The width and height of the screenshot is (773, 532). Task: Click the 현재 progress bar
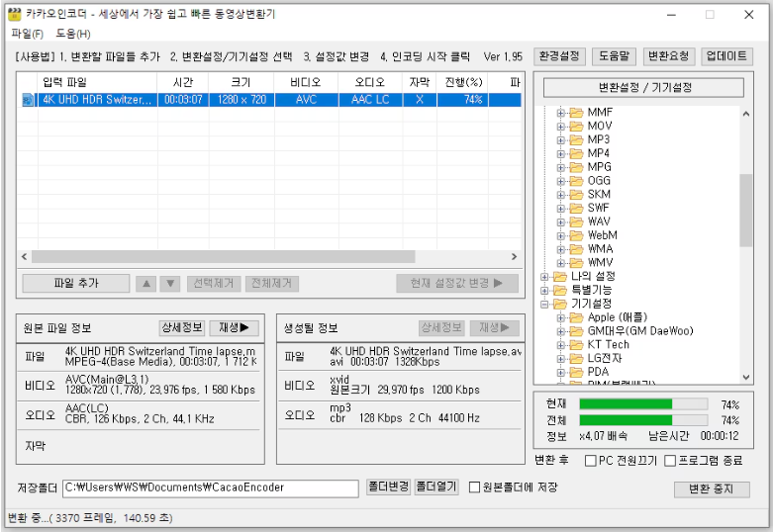tap(644, 404)
